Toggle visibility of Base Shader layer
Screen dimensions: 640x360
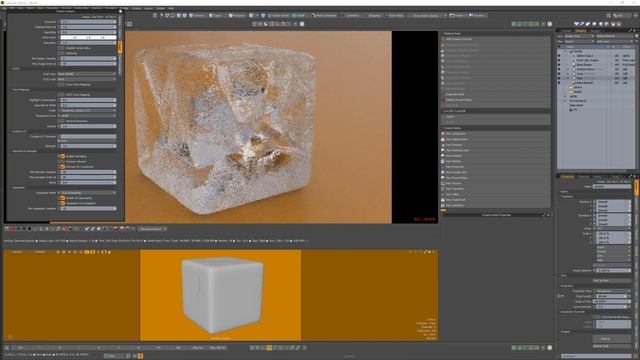559,64
